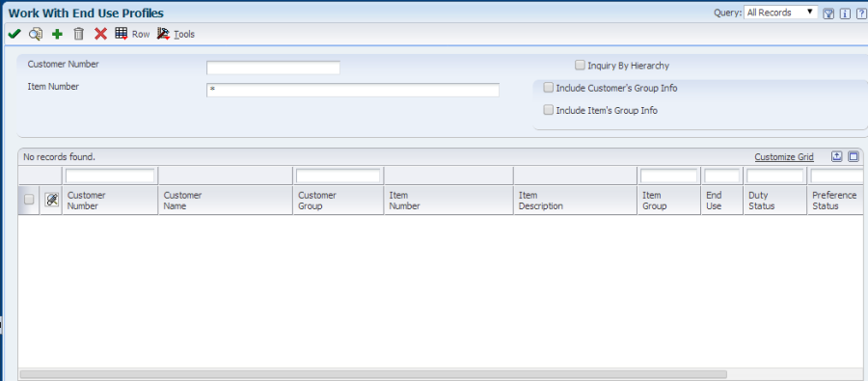Image resolution: width=868 pixels, height=381 pixels.
Task: Click the Item Number input field containing asterisk
Action: (353, 91)
